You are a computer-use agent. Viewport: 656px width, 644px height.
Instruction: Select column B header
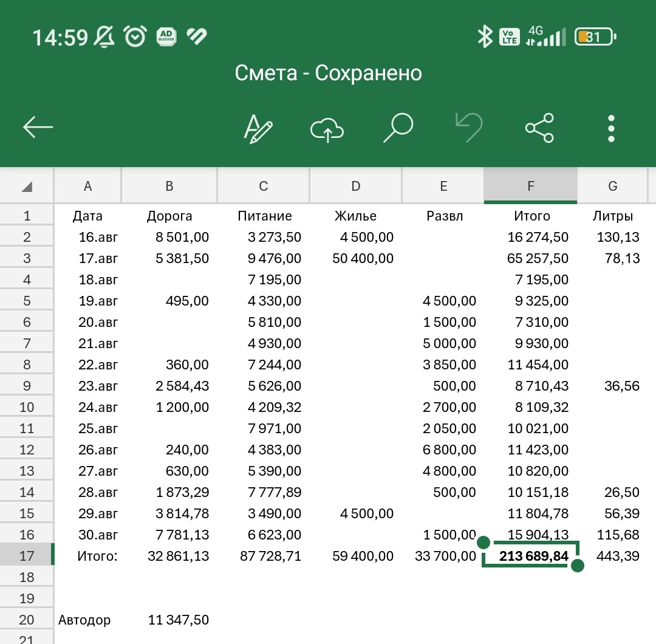[169, 187]
